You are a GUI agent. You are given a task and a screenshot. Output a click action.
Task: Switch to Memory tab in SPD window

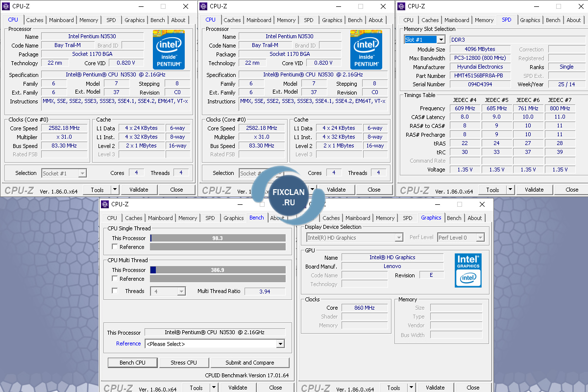484,20
